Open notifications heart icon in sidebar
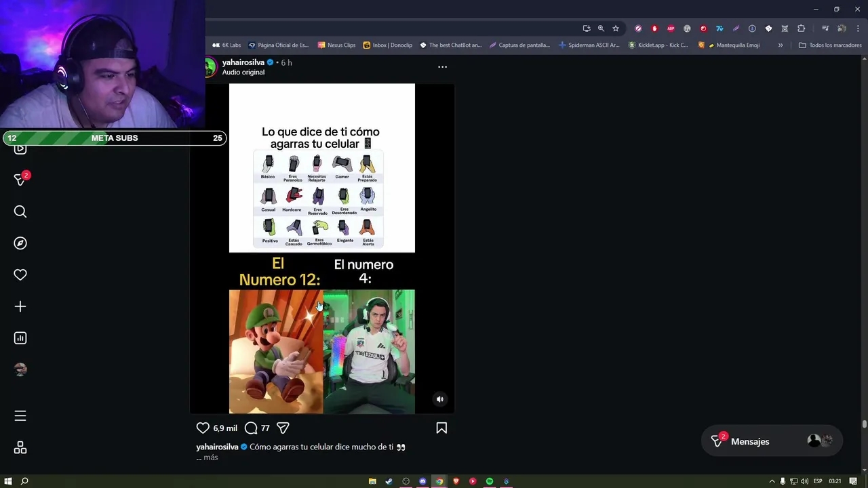This screenshot has height=488, width=868. pos(20,274)
